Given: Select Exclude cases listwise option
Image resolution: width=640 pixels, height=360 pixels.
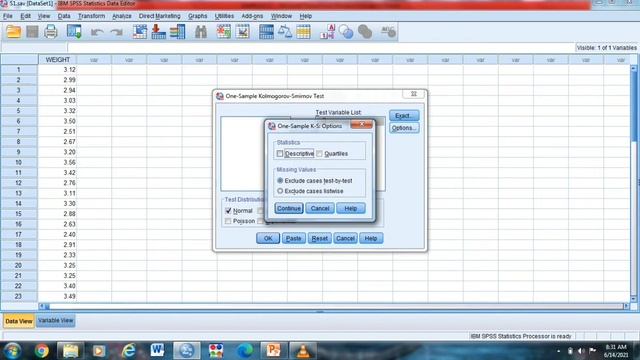Looking at the screenshot, I should [280, 191].
